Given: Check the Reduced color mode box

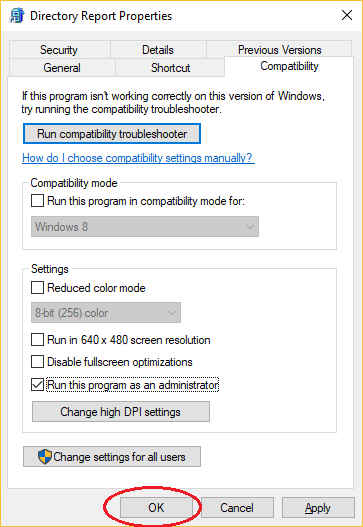Looking at the screenshot, I should tap(37, 288).
